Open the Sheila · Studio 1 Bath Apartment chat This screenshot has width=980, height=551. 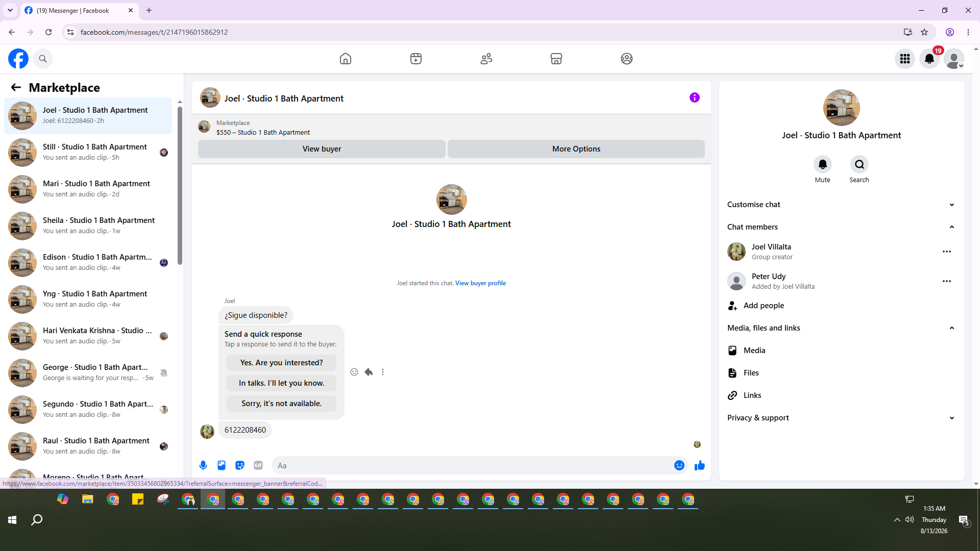[88, 226]
